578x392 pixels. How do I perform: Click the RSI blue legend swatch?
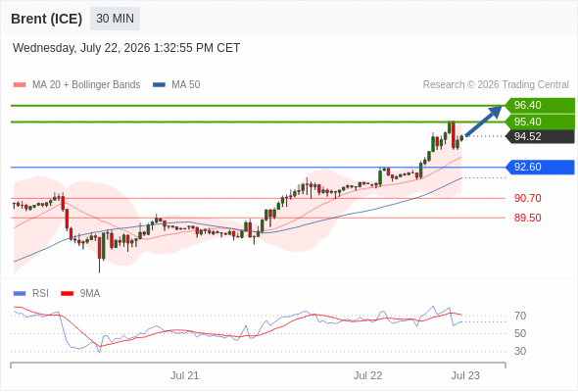click(x=20, y=294)
